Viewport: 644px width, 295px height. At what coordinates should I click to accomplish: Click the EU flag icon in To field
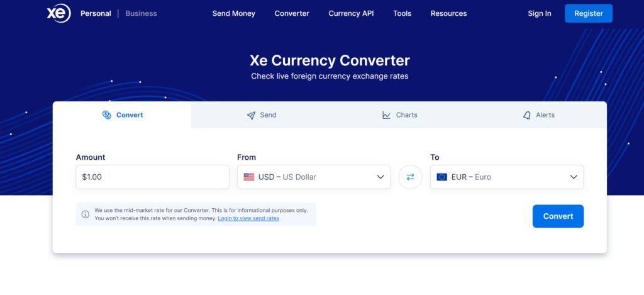[x=442, y=177]
